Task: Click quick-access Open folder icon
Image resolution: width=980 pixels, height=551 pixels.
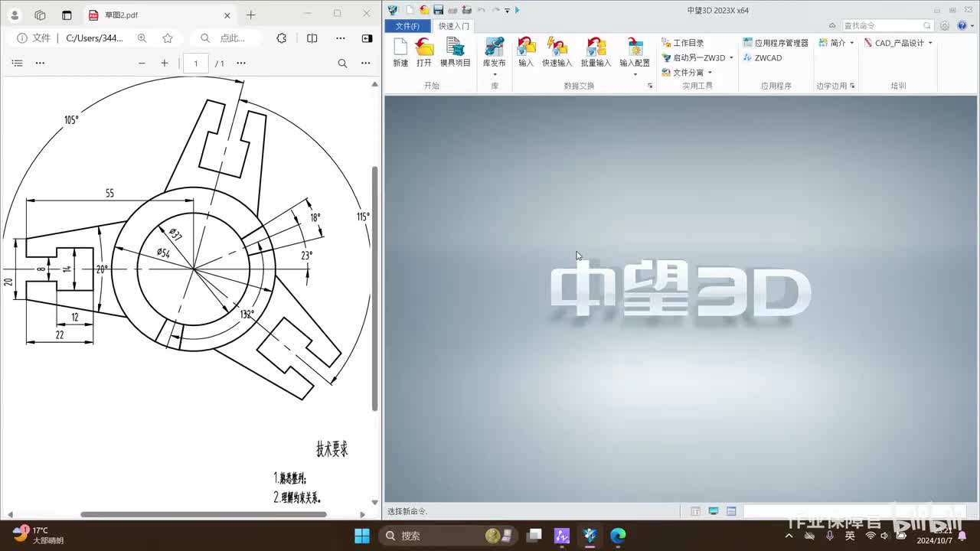Action: pyautogui.click(x=424, y=10)
